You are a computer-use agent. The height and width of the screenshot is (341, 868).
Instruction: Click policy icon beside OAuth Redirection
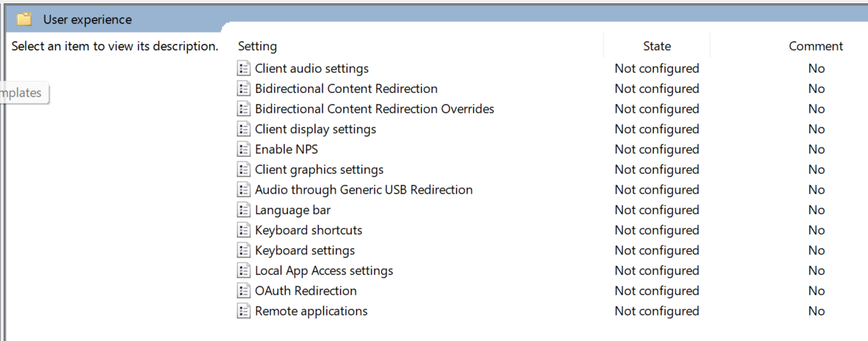pyautogui.click(x=244, y=291)
